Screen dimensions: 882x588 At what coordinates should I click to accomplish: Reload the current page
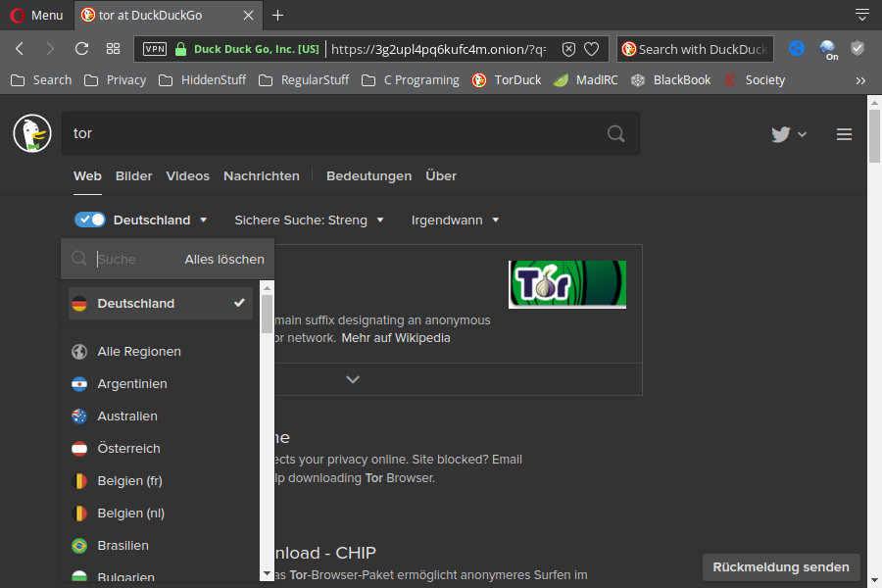click(x=81, y=49)
